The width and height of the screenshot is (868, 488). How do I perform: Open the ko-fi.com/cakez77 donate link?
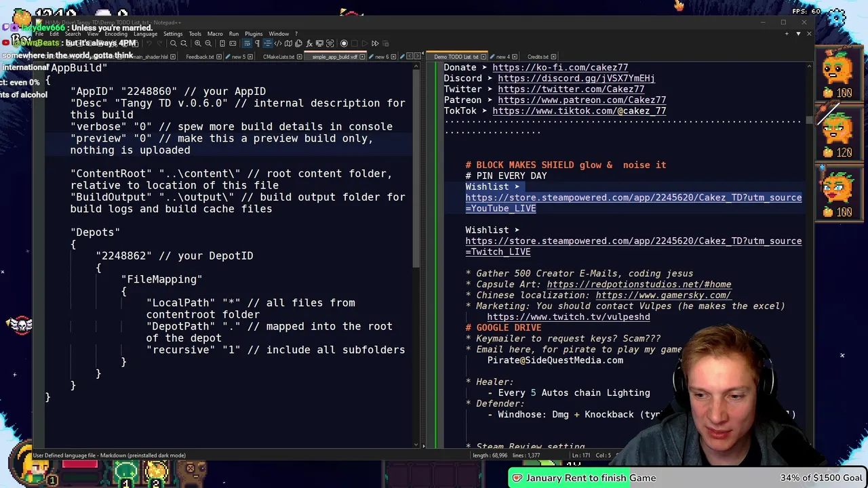pos(560,68)
